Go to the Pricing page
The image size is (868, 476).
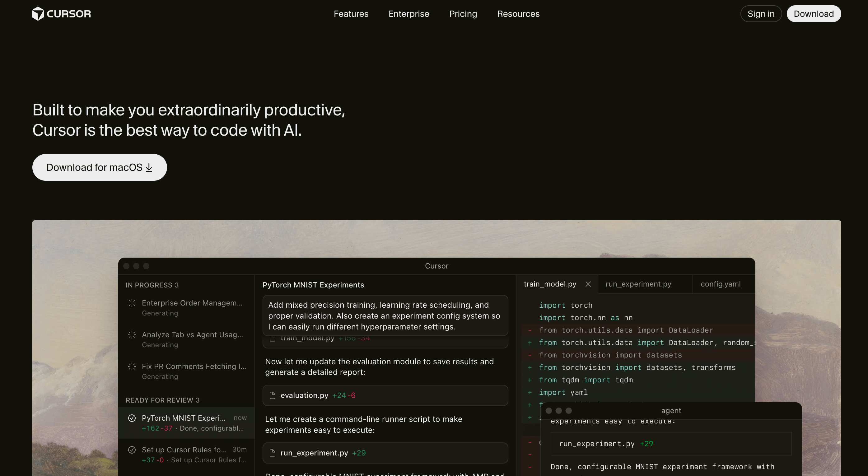point(463,14)
